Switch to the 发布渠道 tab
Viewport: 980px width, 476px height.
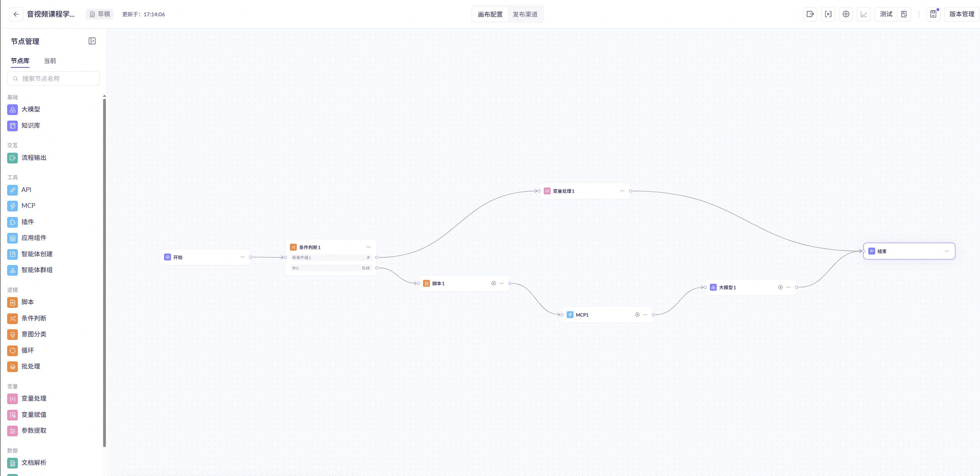tap(525, 14)
